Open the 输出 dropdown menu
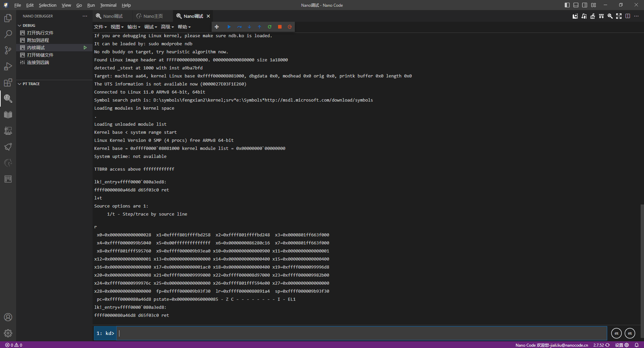 tap(134, 27)
